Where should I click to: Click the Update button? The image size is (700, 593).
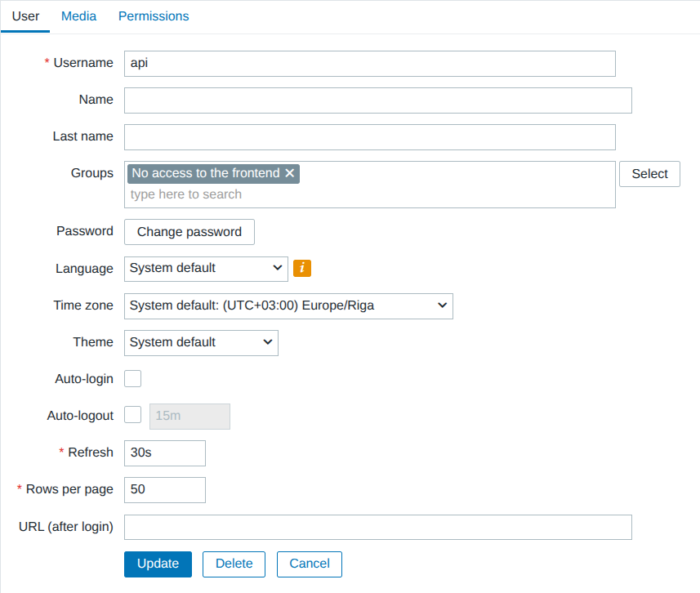pyautogui.click(x=158, y=564)
